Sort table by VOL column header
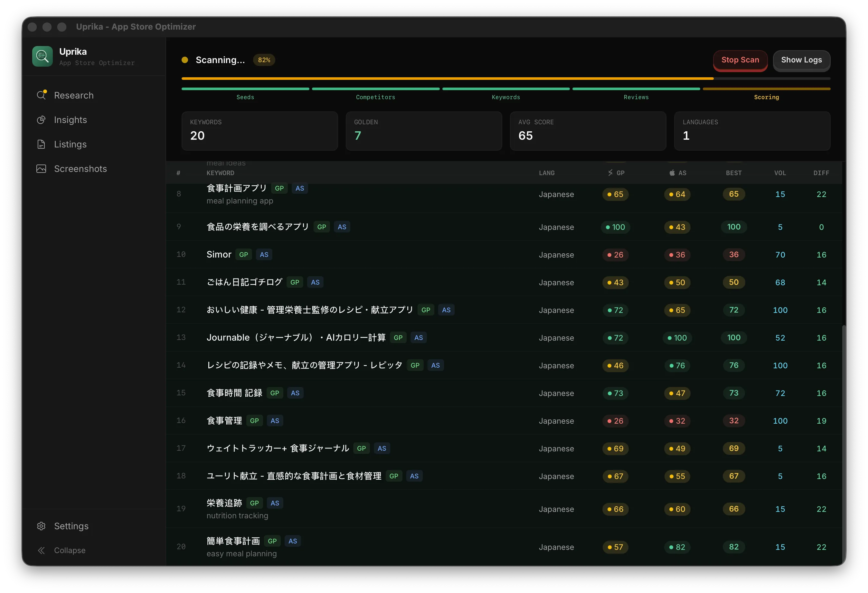Image resolution: width=868 pixels, height=593 pixels. click(x=780, y=173)
